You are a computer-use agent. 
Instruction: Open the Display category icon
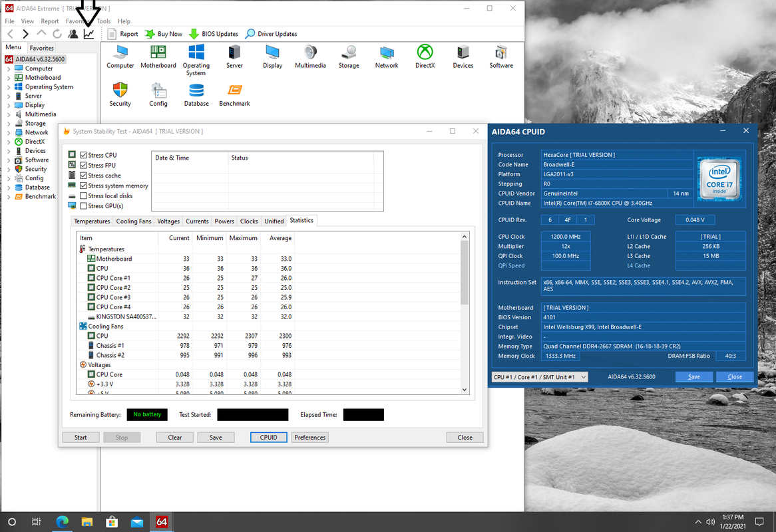[x=273, y=57]
